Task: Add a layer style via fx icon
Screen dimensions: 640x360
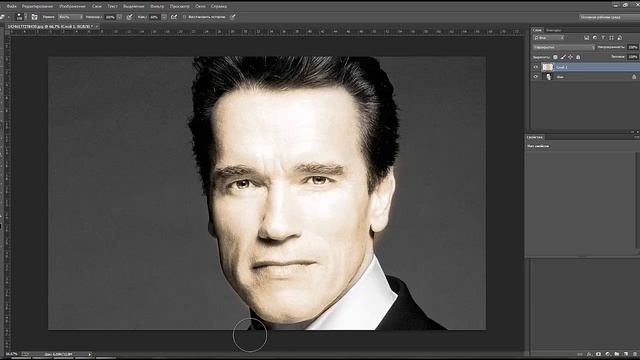Action: [x=589, y=354]
